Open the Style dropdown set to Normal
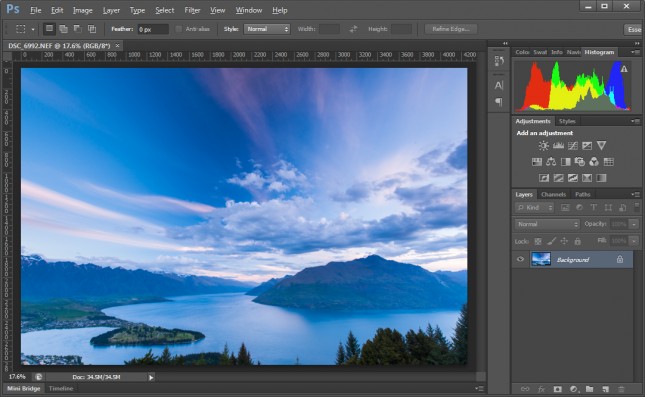 [267, 29]
